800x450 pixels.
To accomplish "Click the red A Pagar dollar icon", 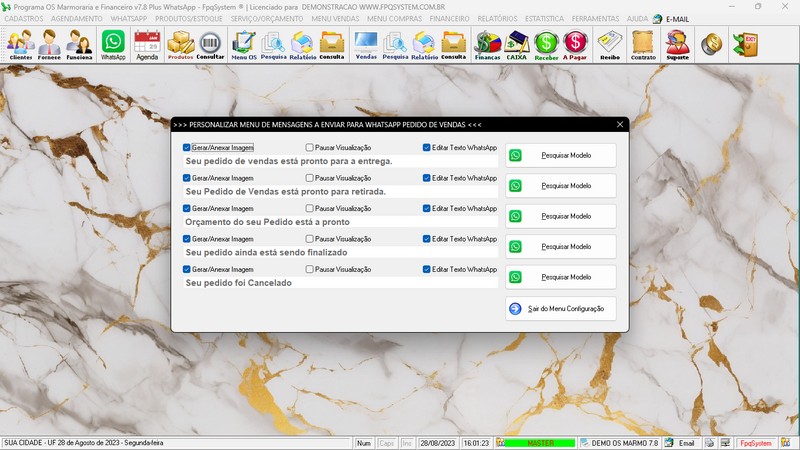I will (x=575, y=45).
